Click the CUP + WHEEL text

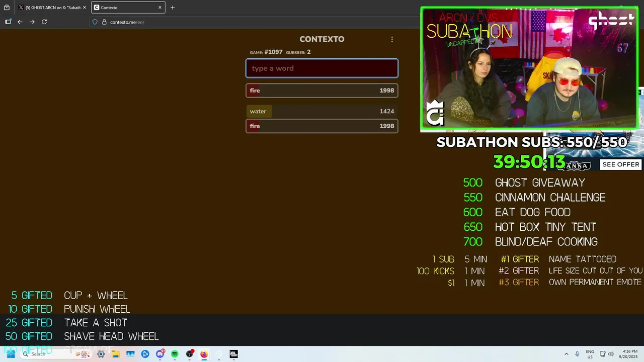[x=96, y=296]
